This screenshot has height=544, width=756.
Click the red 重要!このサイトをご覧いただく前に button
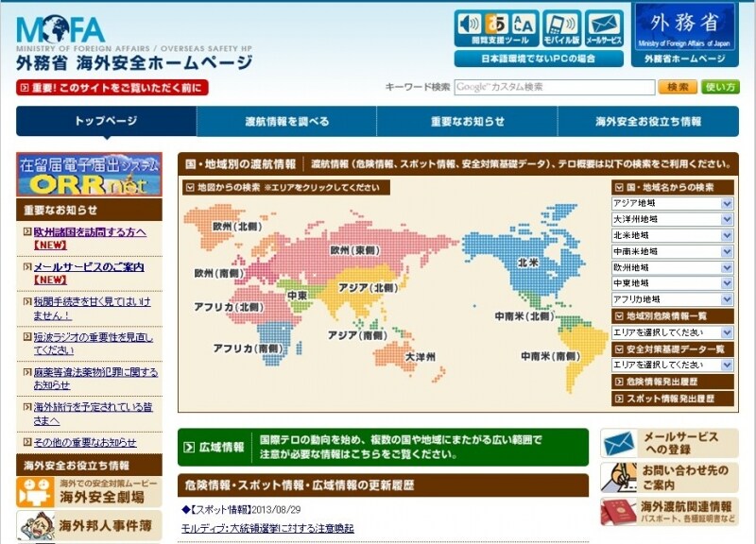112,88
